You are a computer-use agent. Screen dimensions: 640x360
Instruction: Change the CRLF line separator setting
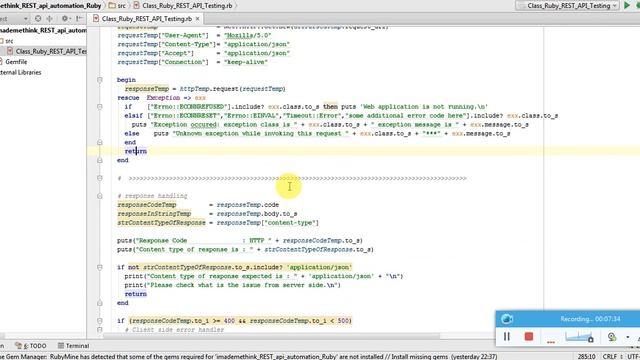612,356
